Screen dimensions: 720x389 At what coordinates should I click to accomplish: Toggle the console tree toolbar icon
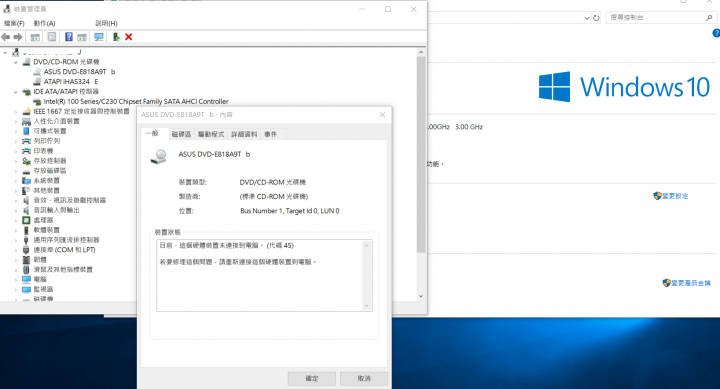point(35,37)
